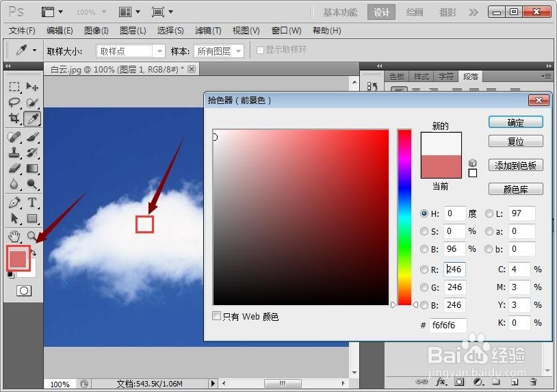Select the Lasso tool
The image size is (557, 392).
[x=14, y=103]
